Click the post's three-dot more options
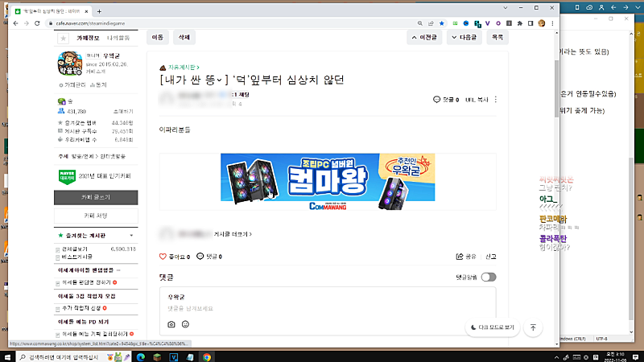The image size is (644, 362). tap(496, 100)
